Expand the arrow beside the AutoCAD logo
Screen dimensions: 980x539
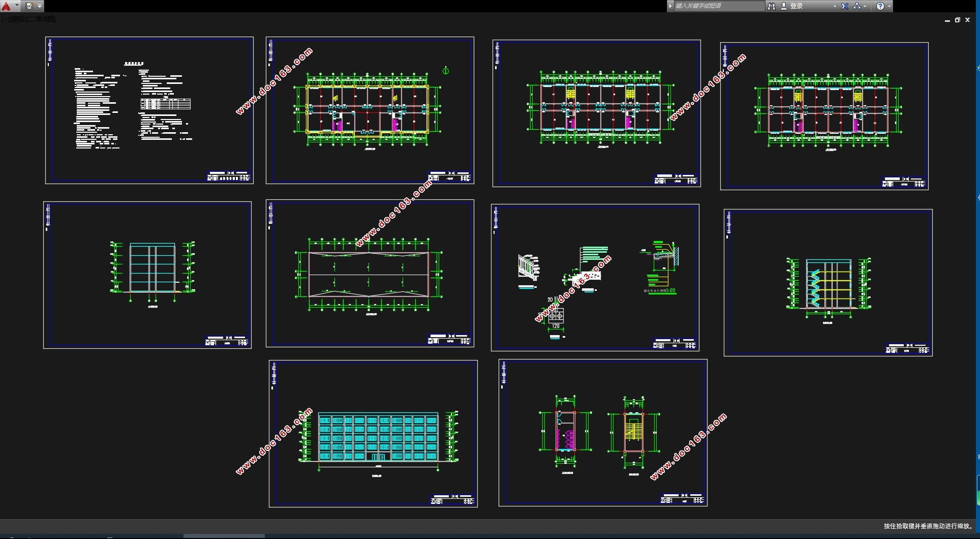(x=17, y=6)
